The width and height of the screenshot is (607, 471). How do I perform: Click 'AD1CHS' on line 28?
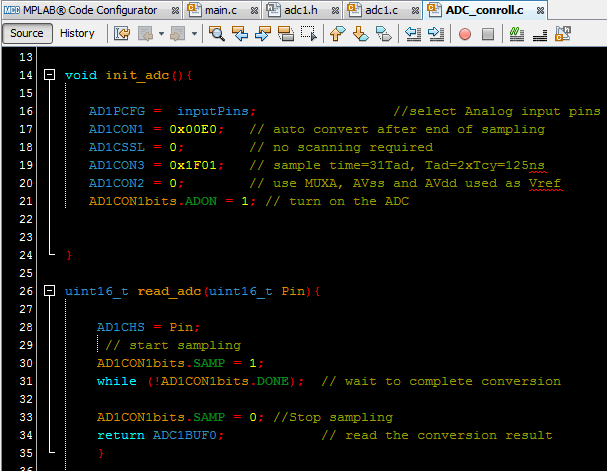click(120, 327)
